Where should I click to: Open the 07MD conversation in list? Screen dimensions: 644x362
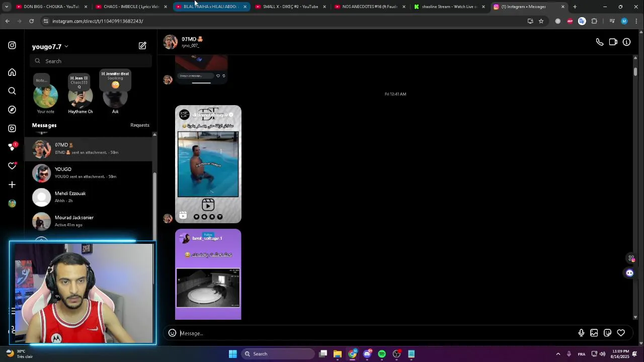click(x=89, y=149)
